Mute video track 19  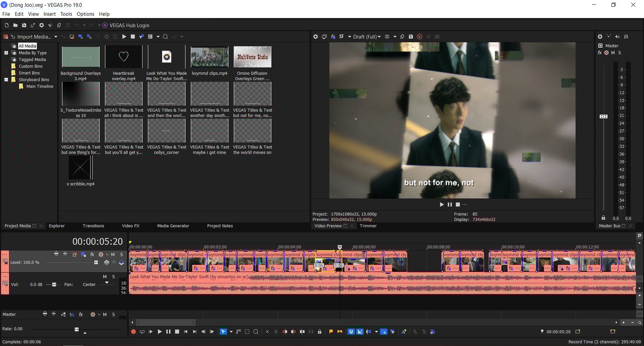pos(113,255)
